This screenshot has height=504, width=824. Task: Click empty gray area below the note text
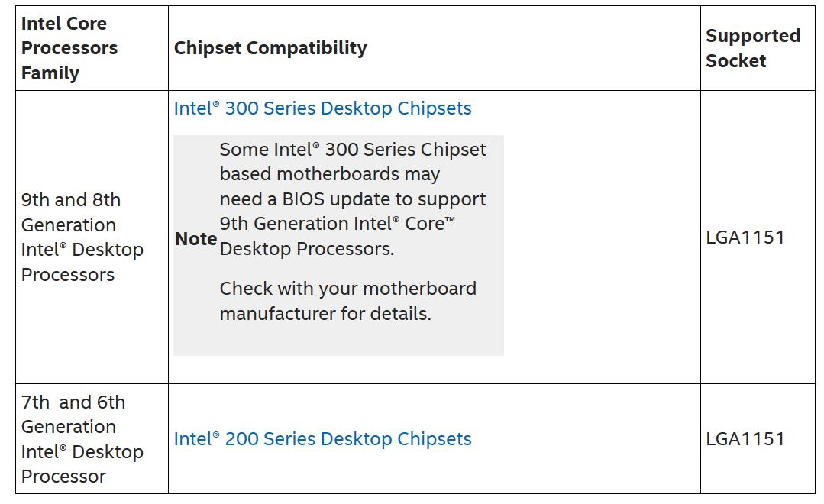pyautogui.click(x=338, y=341)
